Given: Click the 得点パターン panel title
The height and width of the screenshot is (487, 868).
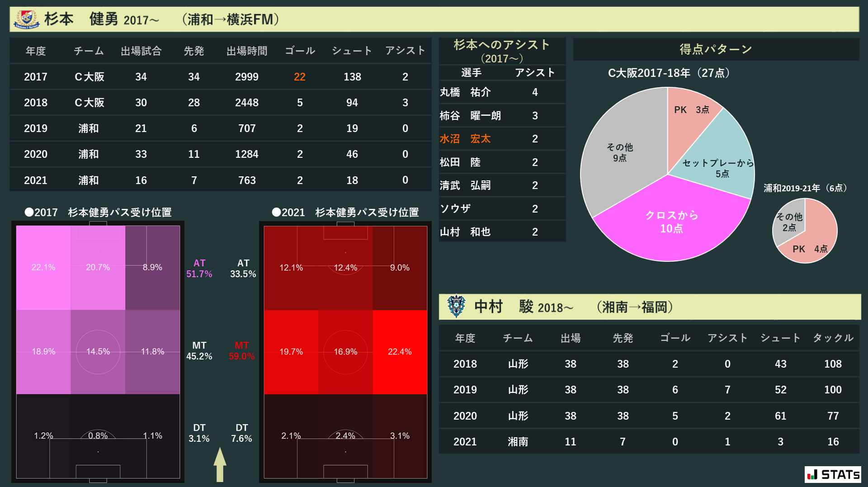Looking at the screenshot, I should pos(716,49).
